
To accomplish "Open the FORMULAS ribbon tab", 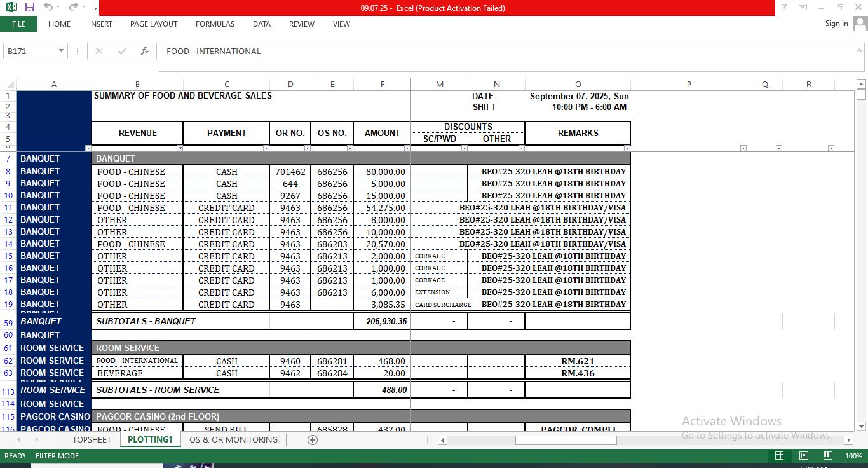I will tap(215, 24).
